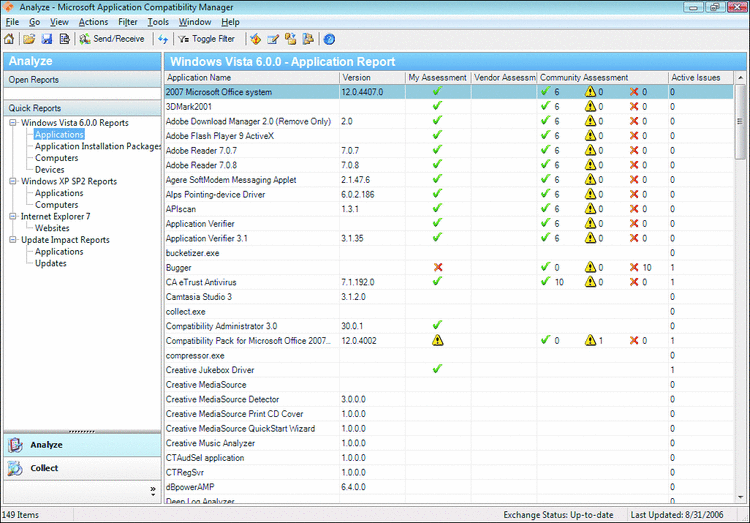Open the File menu

[12, 22]
